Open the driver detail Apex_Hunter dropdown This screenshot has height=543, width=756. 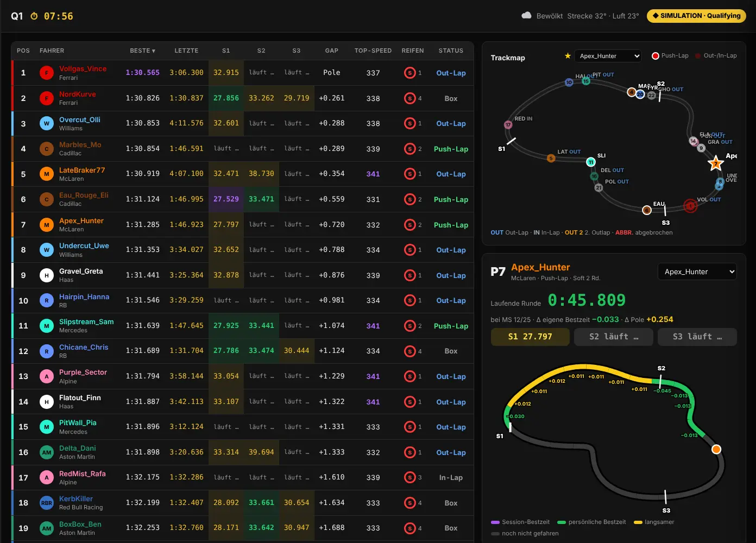pos(697,271)
